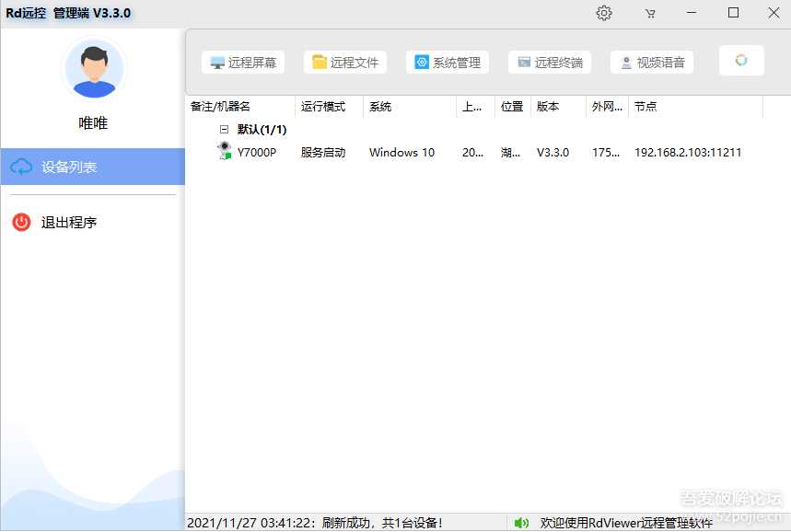
Task: Click the cloud icon beside 设备列表
Action: [20, 167]
